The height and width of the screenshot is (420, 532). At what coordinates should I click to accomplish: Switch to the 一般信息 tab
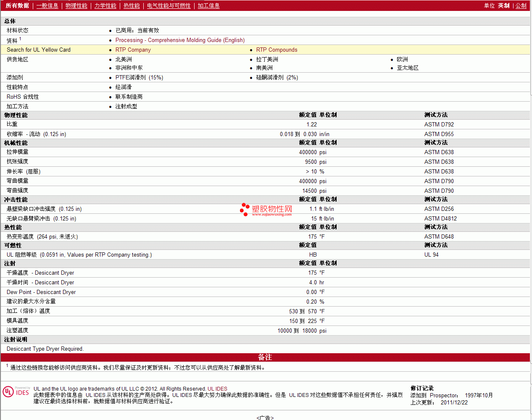click(47, 5)
